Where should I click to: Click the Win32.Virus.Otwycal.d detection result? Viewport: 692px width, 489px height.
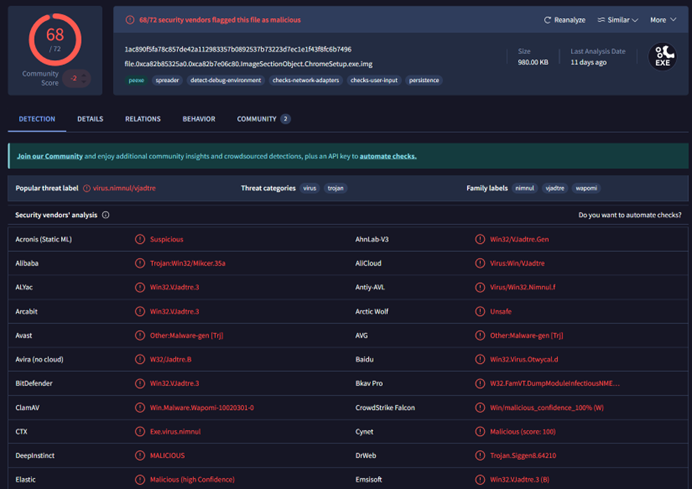point(524,360)
